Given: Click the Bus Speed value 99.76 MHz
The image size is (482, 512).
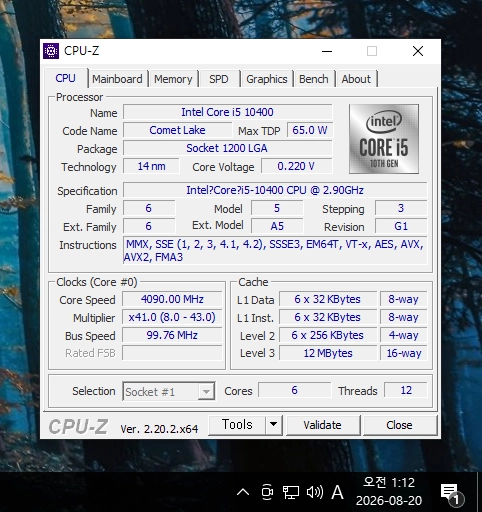Looking at the screenshot, I should (x=172, y=335).
